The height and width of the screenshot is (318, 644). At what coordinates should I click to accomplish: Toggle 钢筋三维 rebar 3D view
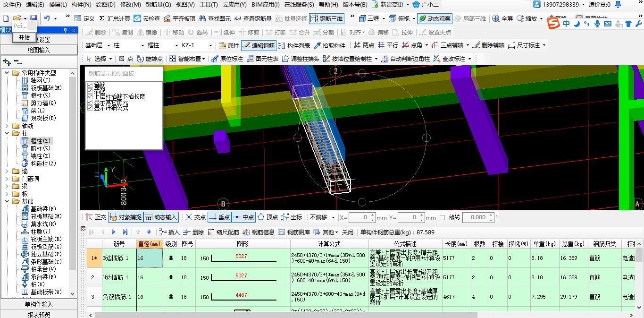pos(326,18)
